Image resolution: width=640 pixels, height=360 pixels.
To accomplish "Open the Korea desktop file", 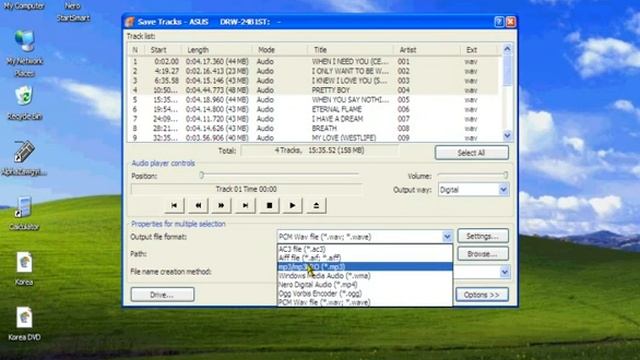I will (x=24, y=268).
